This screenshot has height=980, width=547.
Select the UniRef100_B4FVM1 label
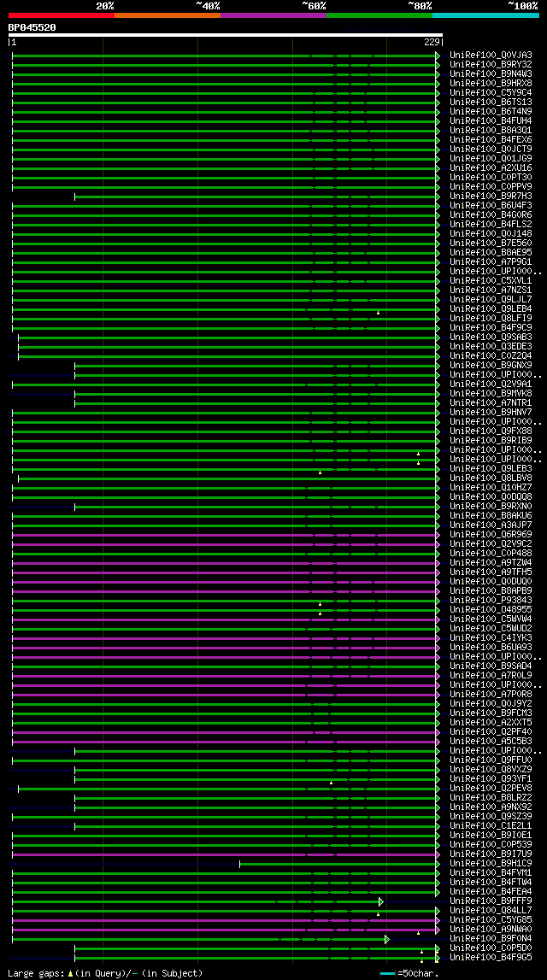(491, 872)
